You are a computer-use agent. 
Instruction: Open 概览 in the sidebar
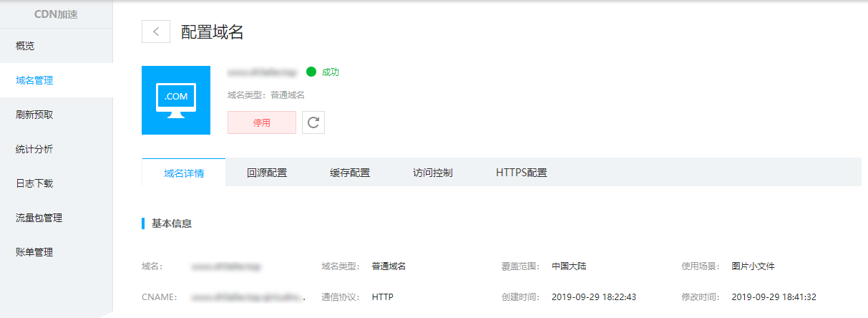[25, 46]
